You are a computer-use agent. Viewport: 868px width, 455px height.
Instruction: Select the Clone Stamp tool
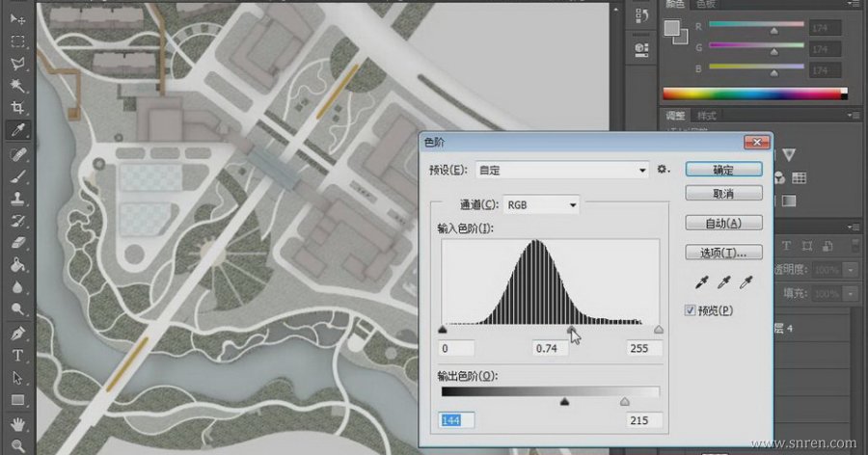[17, 199]
